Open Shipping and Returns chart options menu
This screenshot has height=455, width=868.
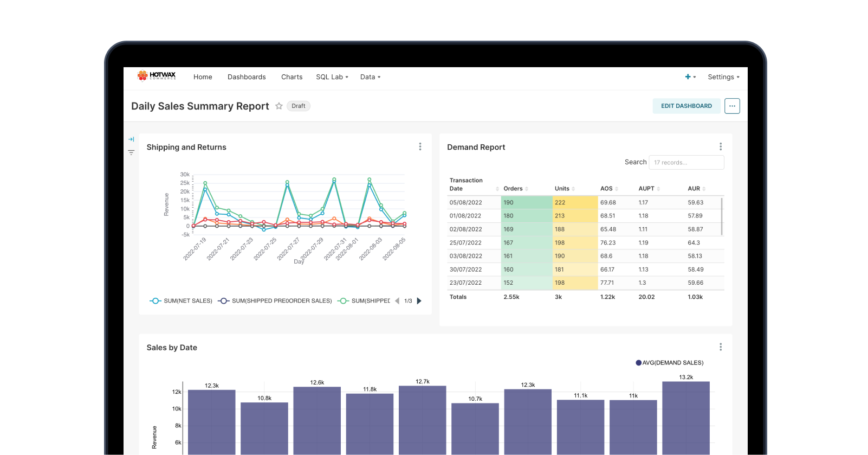420,147
